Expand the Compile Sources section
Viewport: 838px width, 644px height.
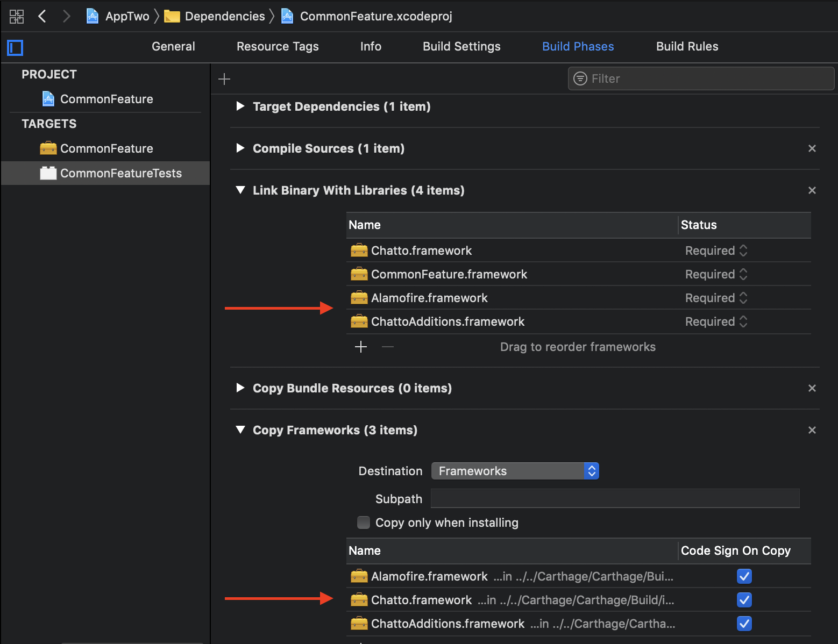[240, 148]
